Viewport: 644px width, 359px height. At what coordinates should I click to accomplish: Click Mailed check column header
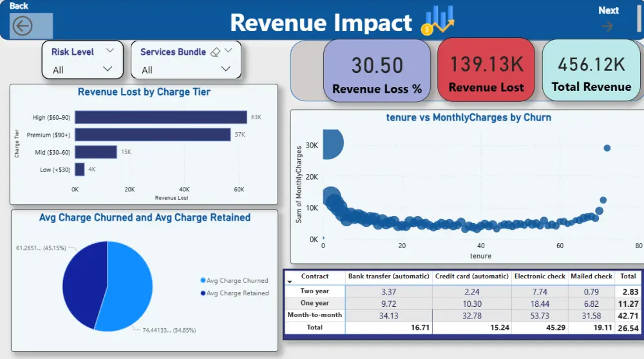591,277
